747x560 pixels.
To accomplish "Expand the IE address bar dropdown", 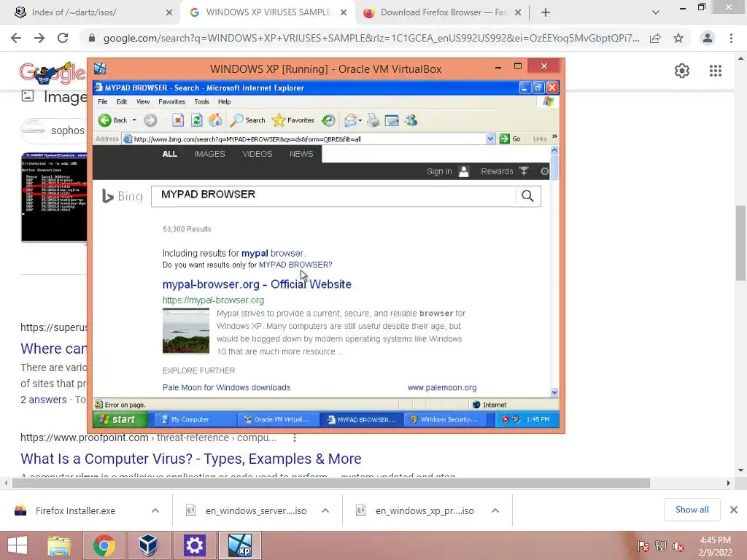I will point(490,139).
